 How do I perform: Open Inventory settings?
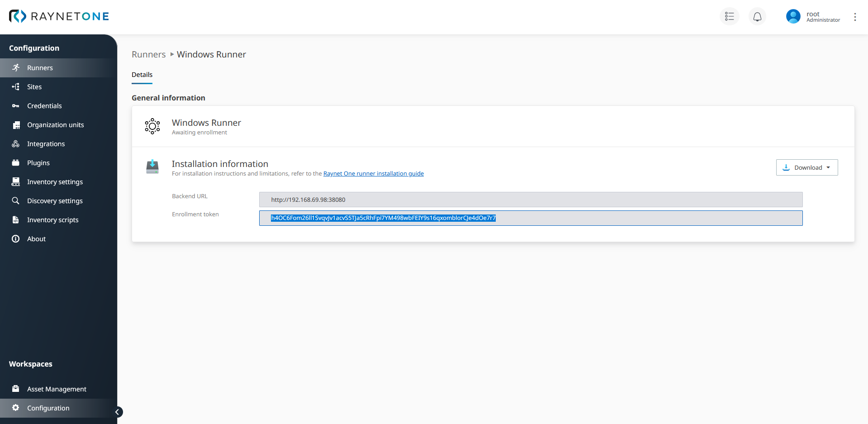pos(58,182)
